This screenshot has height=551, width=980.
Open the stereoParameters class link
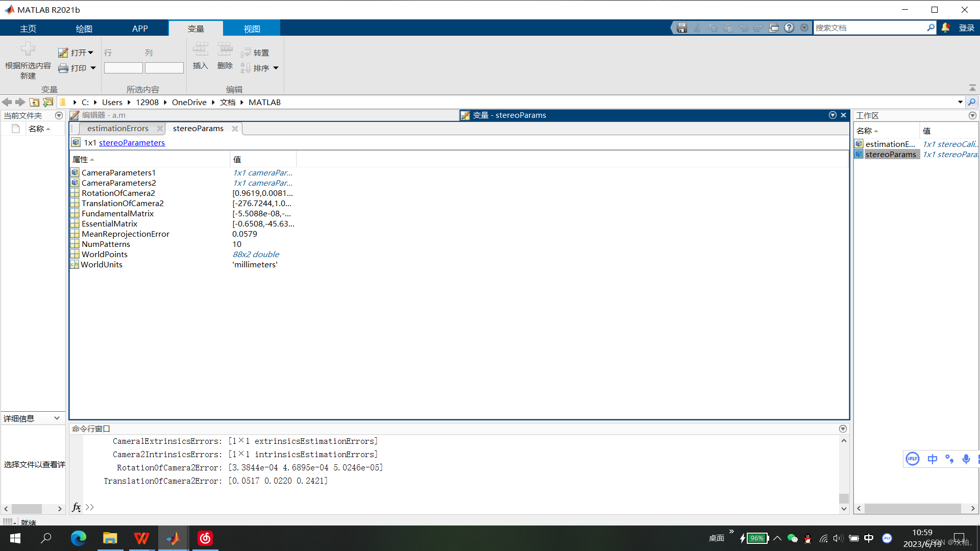pyautogui.click(x=132, y=143)
